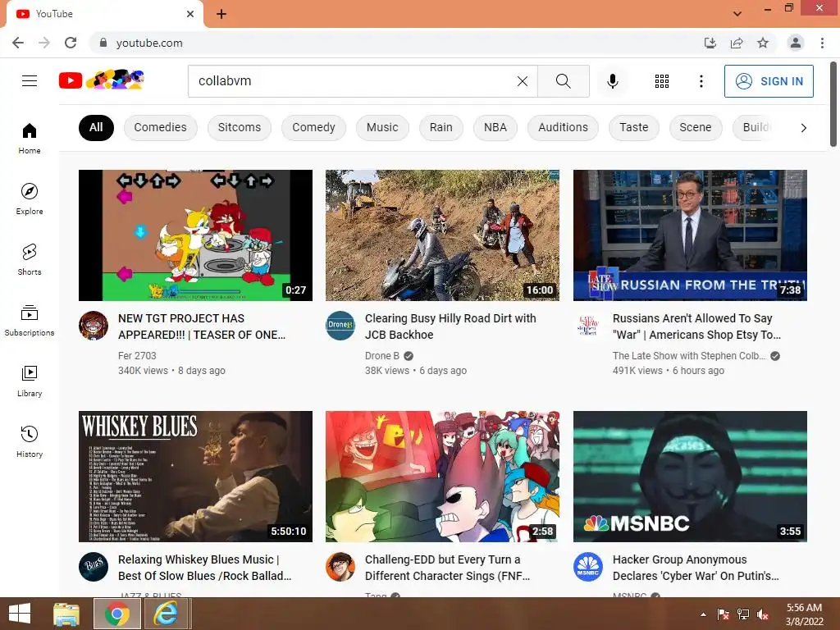This screenshot has height=630, width=840.
Task: Click title 'NEW TGT PROJECT HAS APPEARED!!!'
Action: [202, 326]
